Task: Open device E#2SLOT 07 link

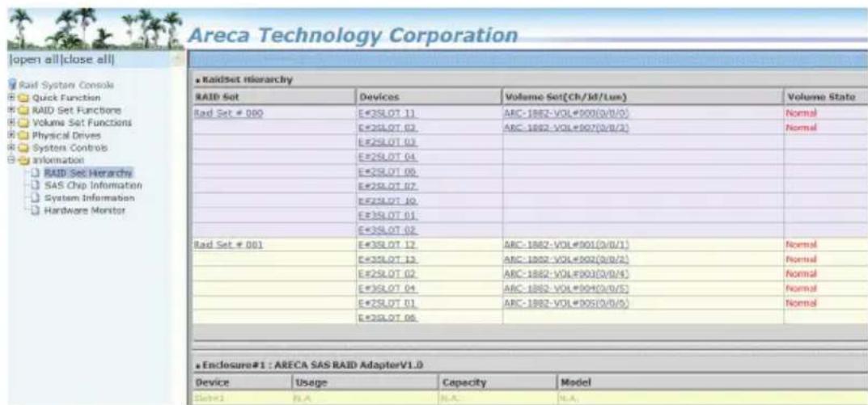Action: click(387, 187)
